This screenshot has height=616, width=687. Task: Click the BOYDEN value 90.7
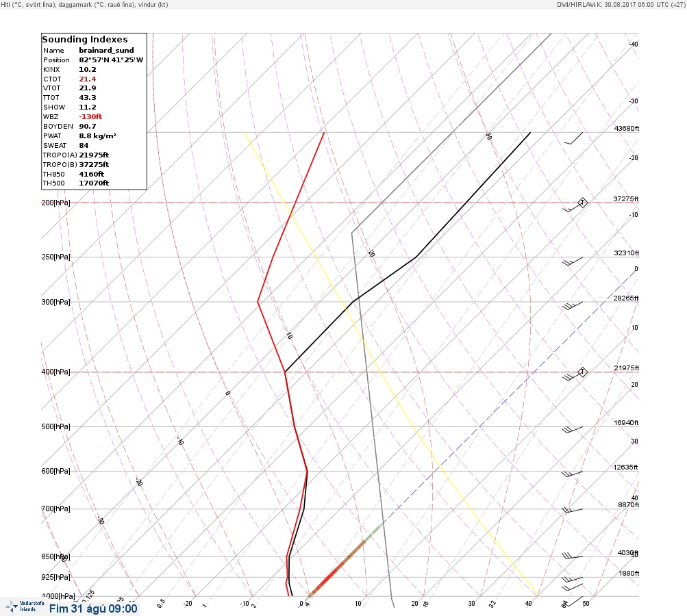point(88,127)
